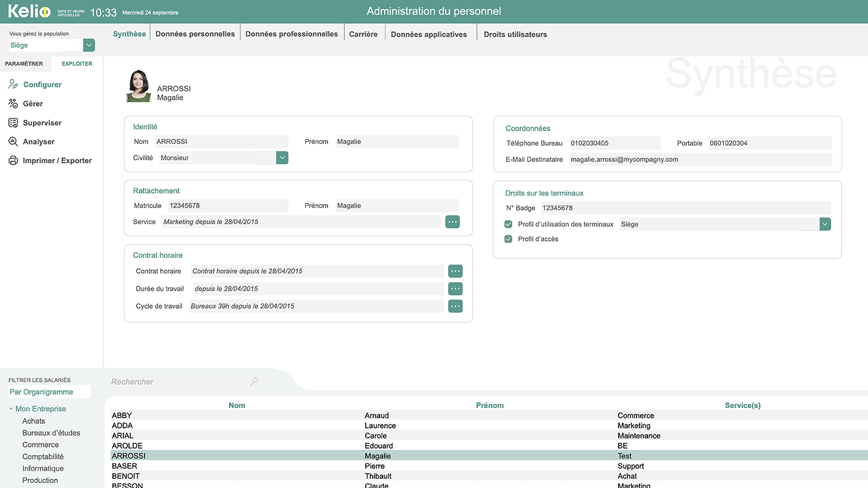Expand the terminal usage profile dropdown

[825, 224]
